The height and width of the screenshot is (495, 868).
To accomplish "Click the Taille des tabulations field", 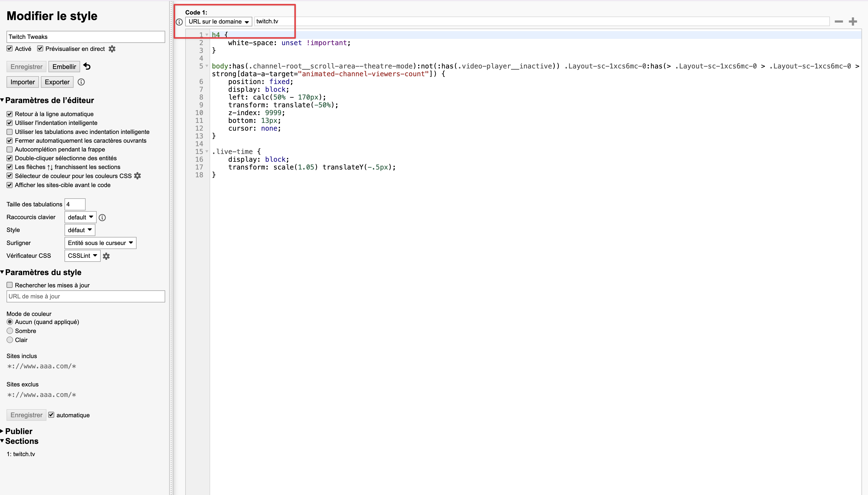I will [75, 204].
